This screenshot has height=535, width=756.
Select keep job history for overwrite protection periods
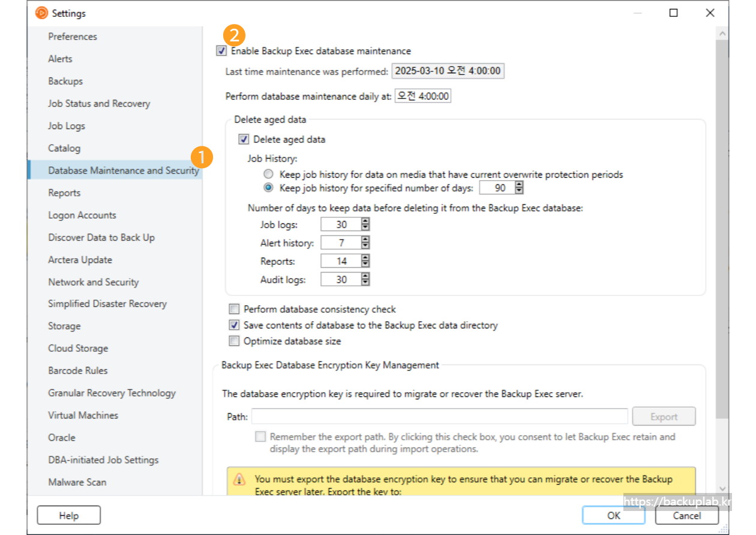[269, 175]
